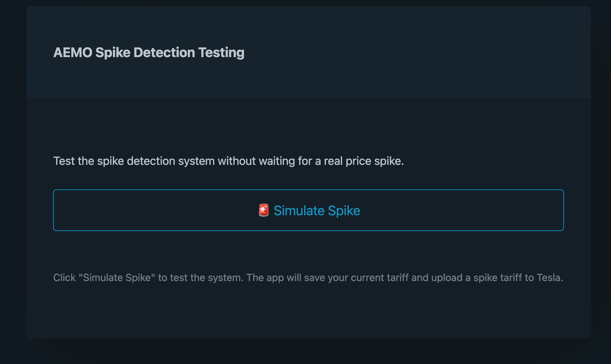Screen dimensions: 611x364
Task: Click "to test the system" in the hint
Action: tap(200, 278)
